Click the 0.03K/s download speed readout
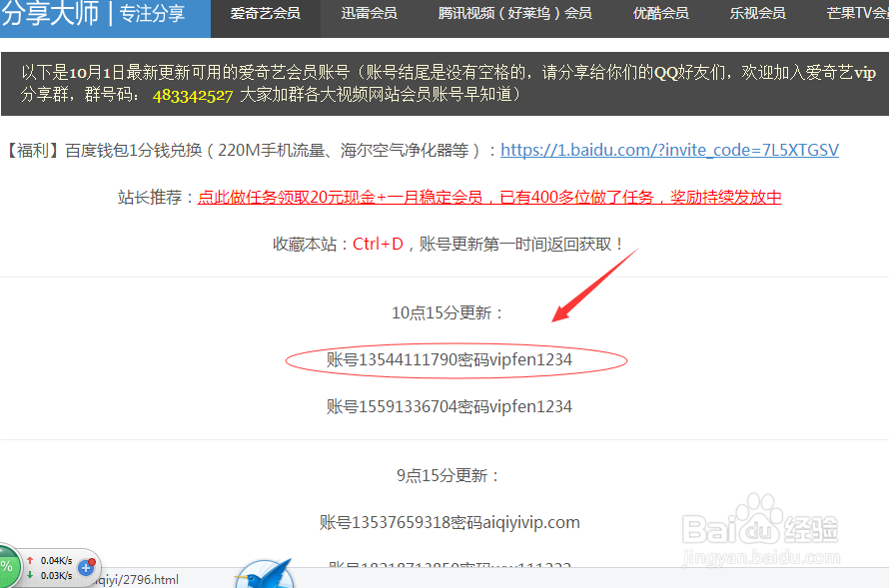889x588 pixels. pyautogui.click(x=56, y=576)
